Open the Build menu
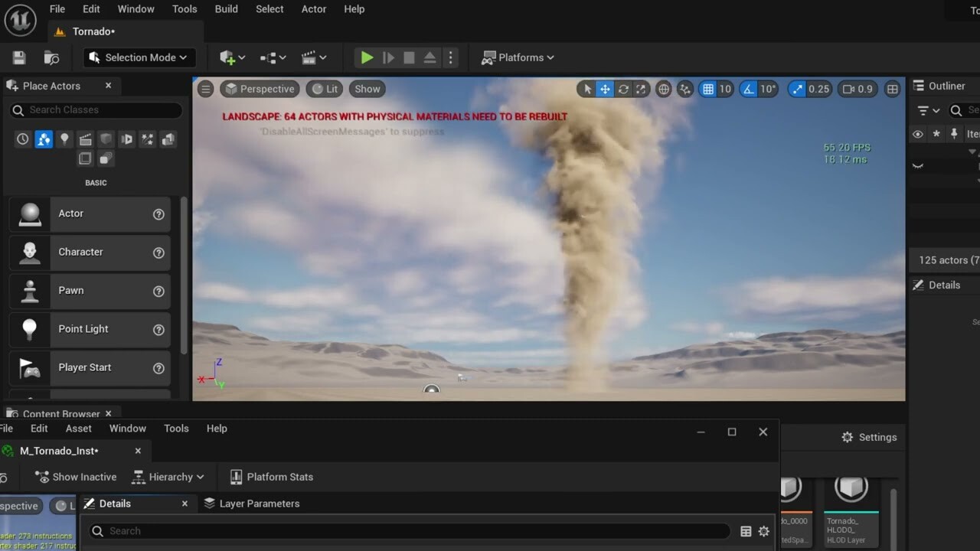This screenshot has width=980, height=551. [x=226, y=8]
